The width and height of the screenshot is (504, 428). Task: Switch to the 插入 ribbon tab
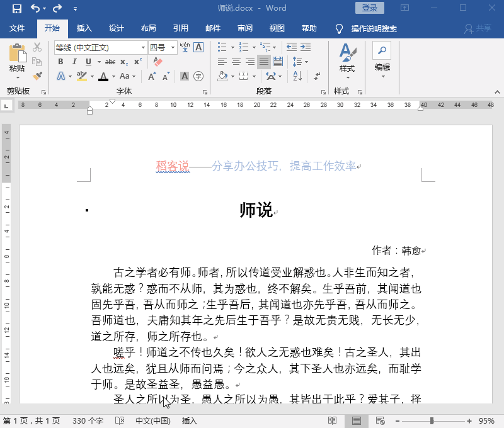pyautogui.click(x=85, y=28)
